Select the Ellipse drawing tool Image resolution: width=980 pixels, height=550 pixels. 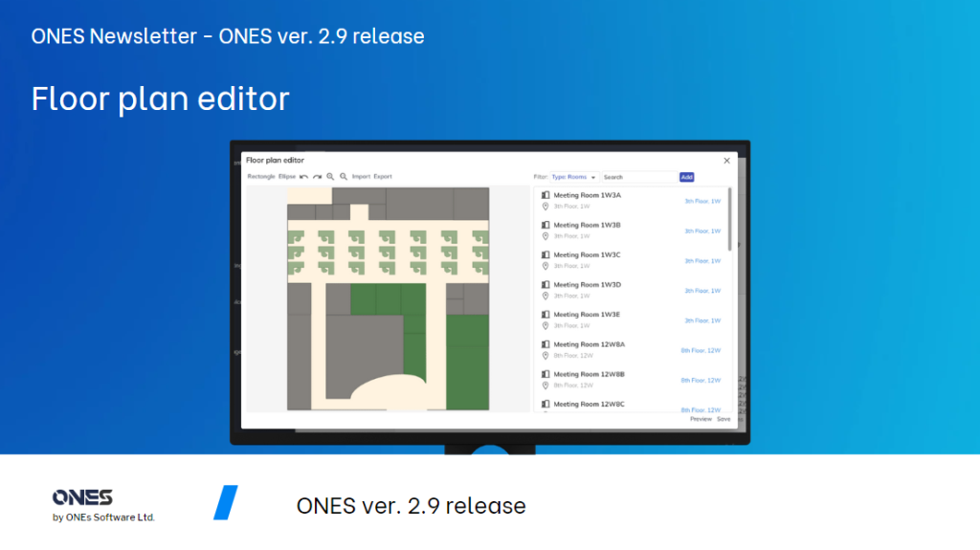click(287, 177)
